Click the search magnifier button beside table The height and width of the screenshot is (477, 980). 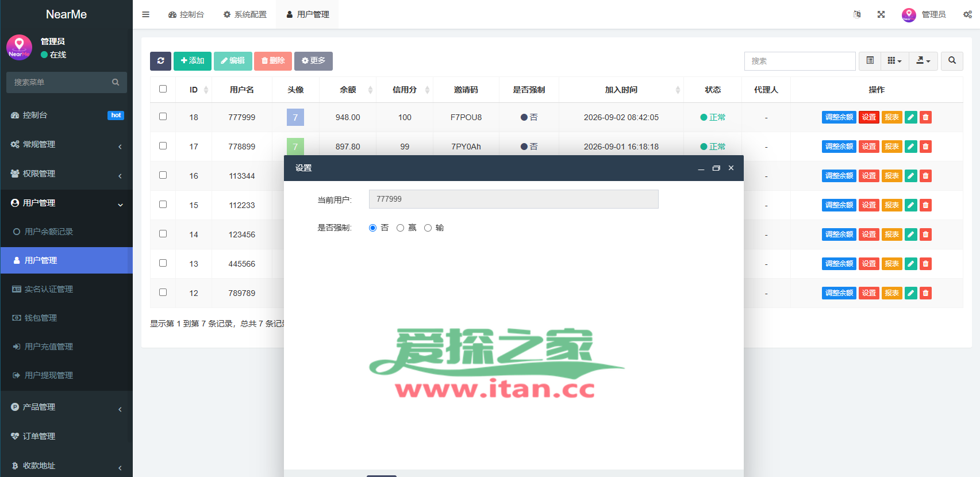point(952,61)
